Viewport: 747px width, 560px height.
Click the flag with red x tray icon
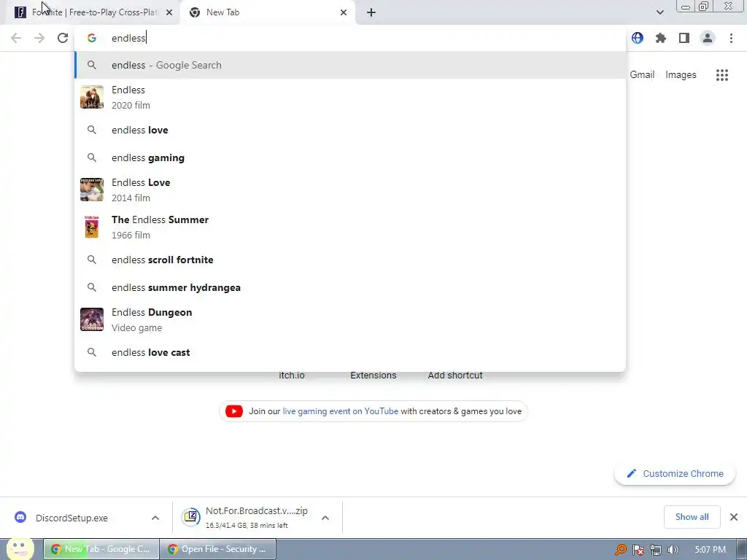click(x=638, y=550)
